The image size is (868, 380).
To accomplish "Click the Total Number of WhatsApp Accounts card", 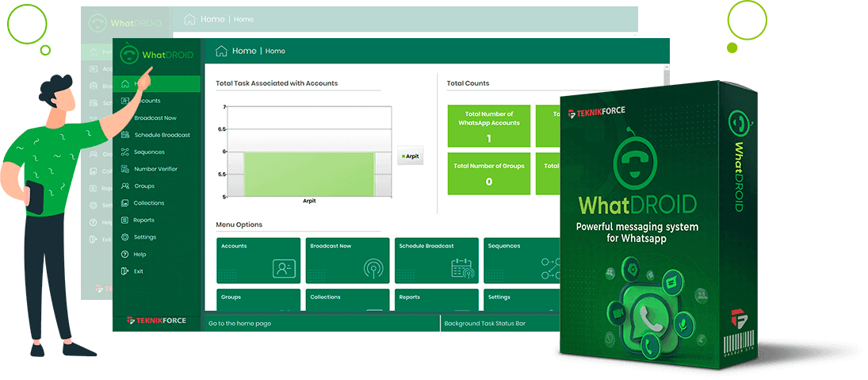I will (488, 126).
